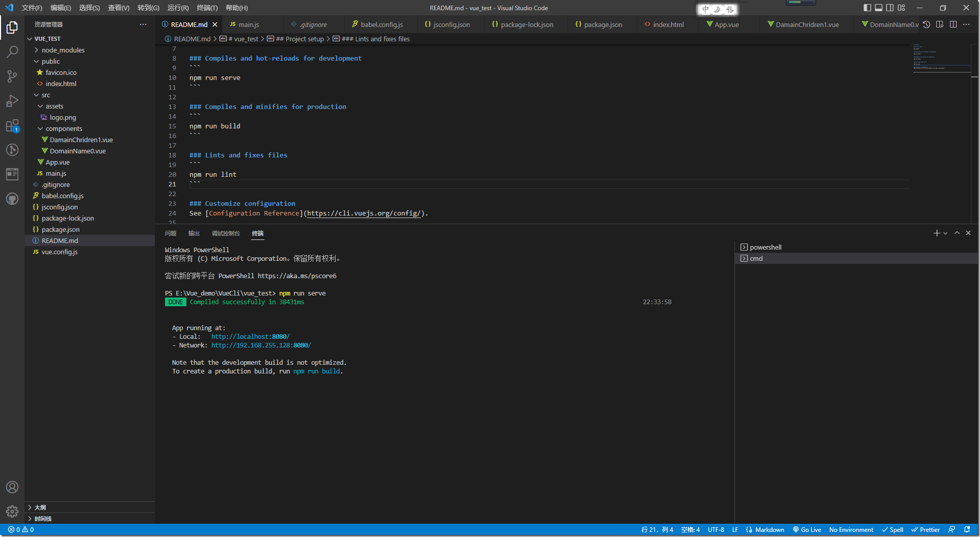Collapse the src folder
Viewport: 980px width, 537px height.
pos(90,95)
